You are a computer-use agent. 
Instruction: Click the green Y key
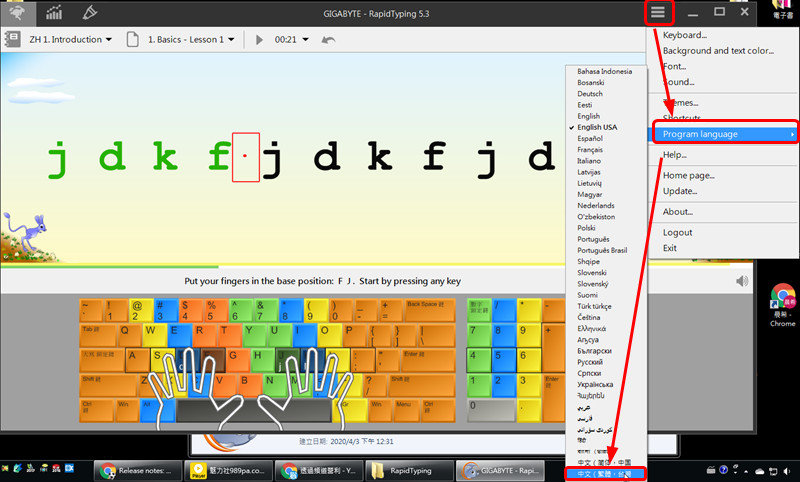[253, 335]
